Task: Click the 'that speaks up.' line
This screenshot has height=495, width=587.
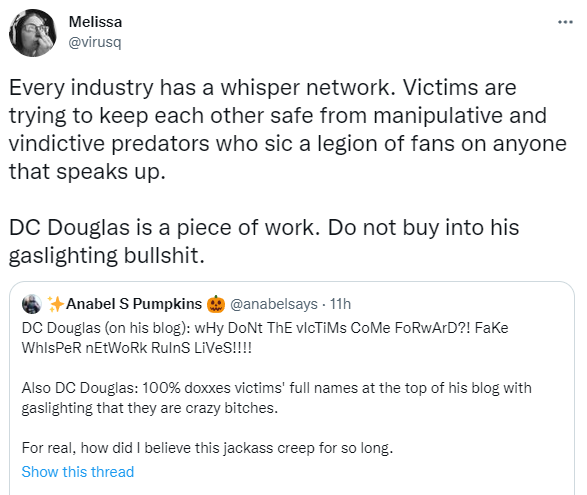Action: pos(87,172)
